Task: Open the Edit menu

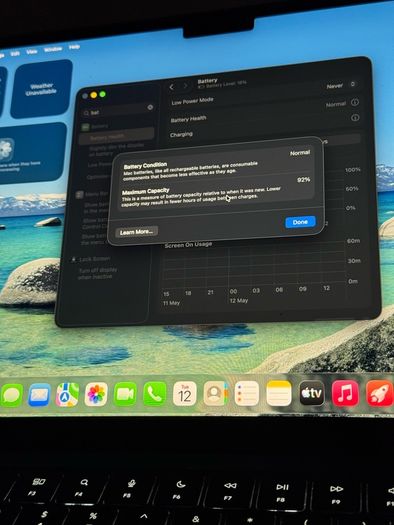Action: [x=15, y=54]
